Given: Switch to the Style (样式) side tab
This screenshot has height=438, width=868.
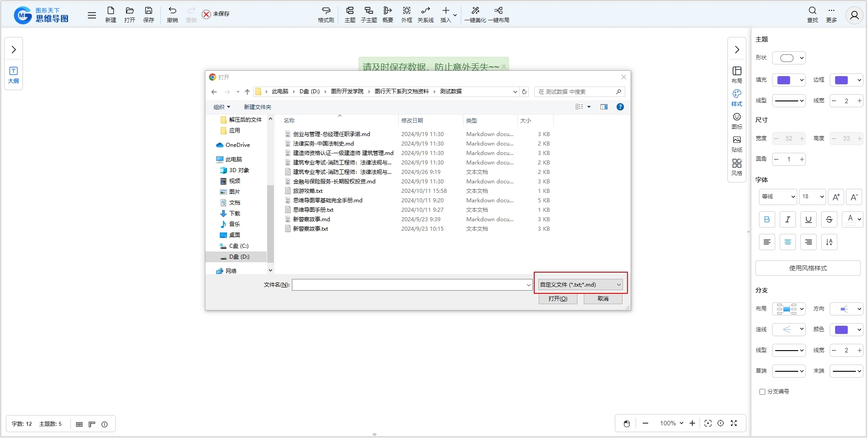Looking at the screenshot, I should 737,98.
